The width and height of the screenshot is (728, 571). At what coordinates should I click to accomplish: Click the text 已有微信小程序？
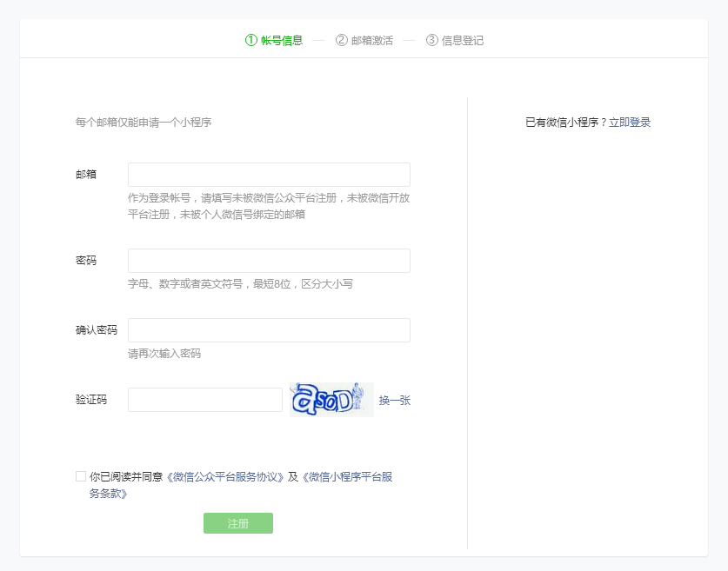(x=566, y=123)
